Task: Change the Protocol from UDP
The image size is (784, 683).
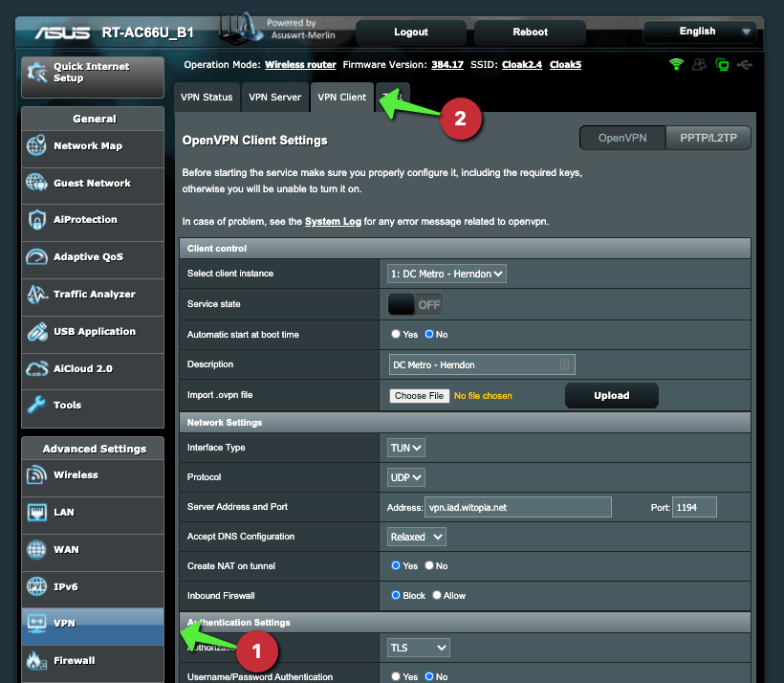Action: pyautogui.click(x=405, y=476)
